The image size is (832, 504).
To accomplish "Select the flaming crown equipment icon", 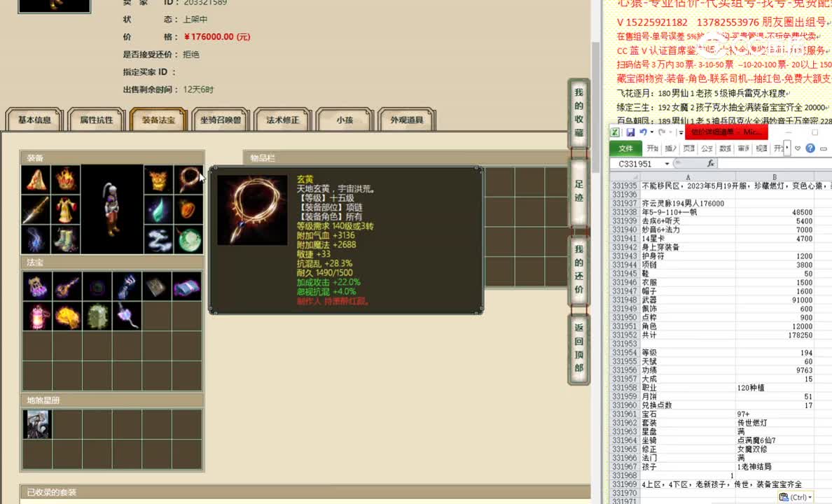I will pyautogui.click(x=66, y=180).
